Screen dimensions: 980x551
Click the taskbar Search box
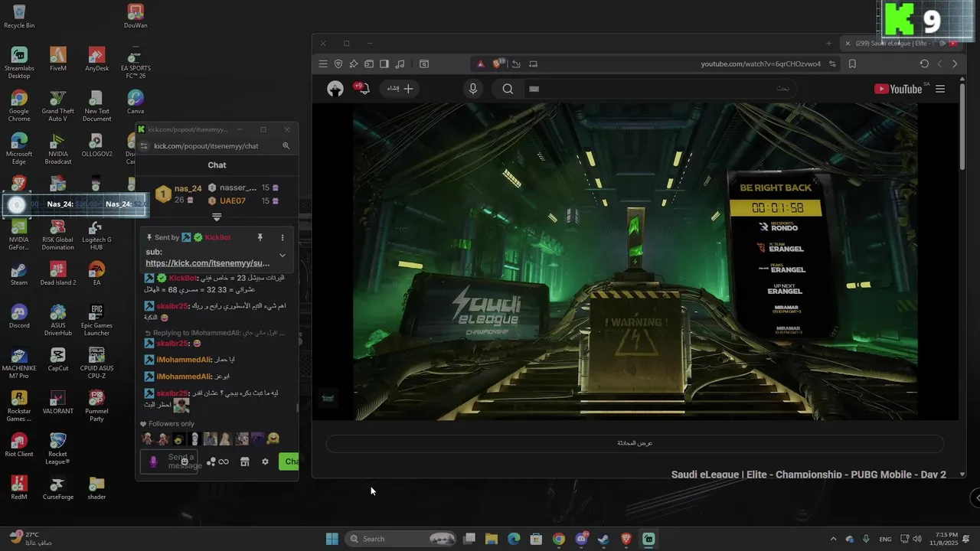(401, 539)
